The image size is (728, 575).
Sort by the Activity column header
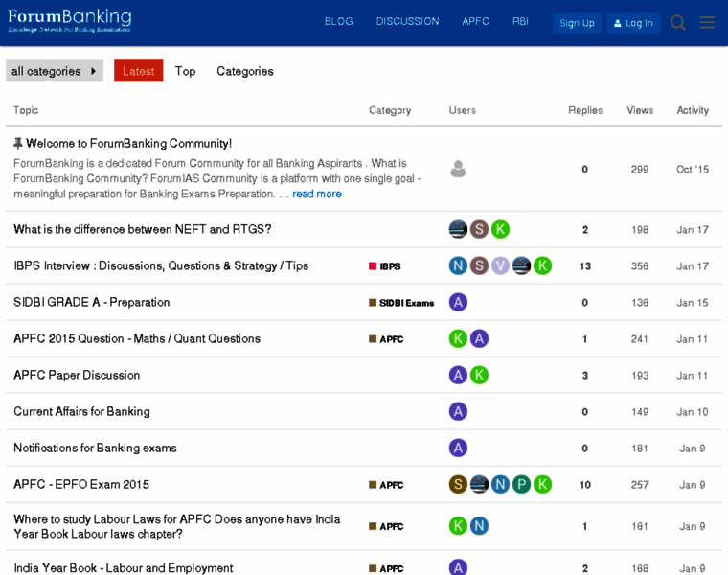693,110
